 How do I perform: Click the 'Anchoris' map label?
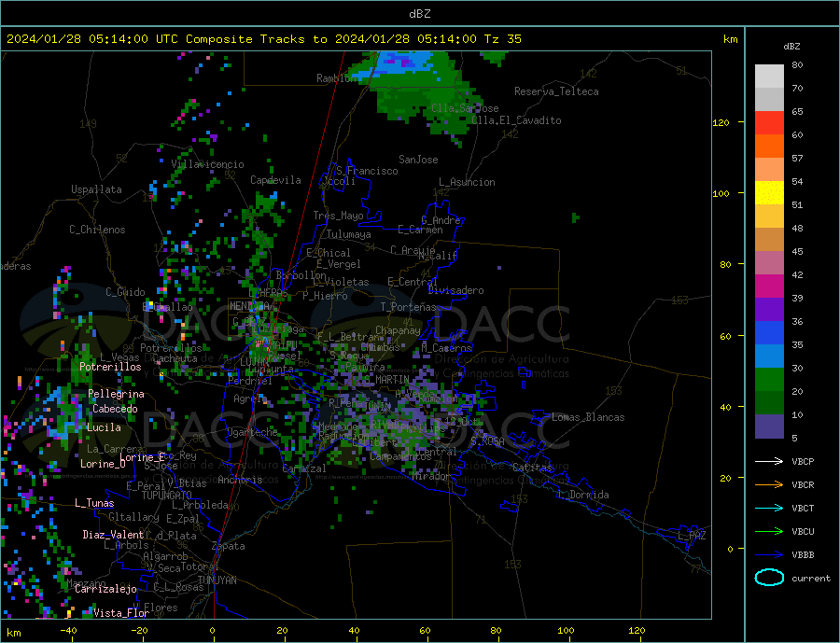point(240,480)
